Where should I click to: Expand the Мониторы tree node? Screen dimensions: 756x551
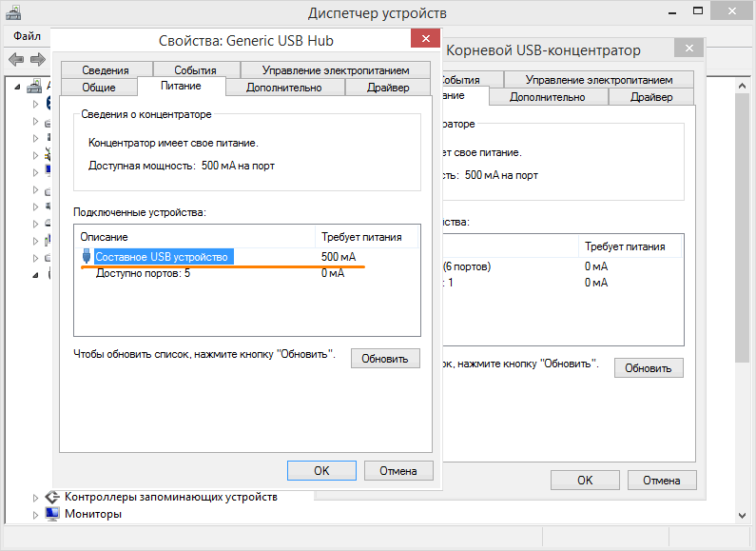pyautogui.click(x=35, y=515)
